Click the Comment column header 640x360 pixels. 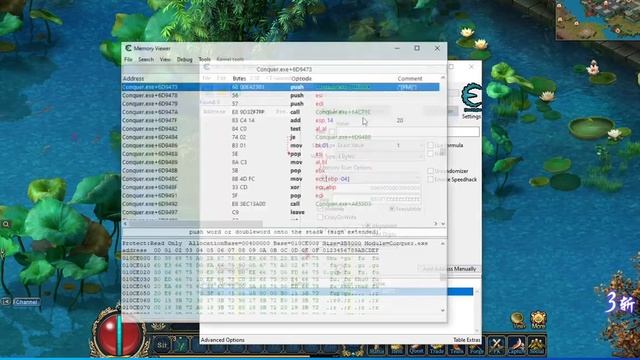click(x=410, y=78)
